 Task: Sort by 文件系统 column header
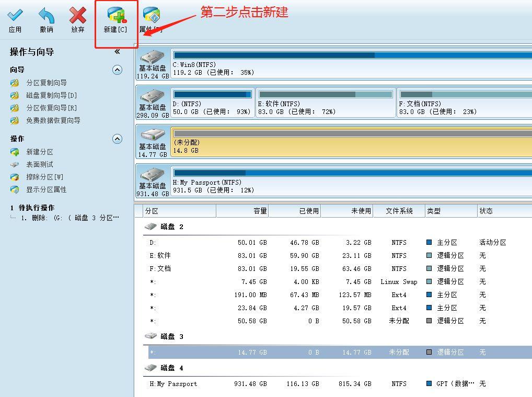coord(399,211)
